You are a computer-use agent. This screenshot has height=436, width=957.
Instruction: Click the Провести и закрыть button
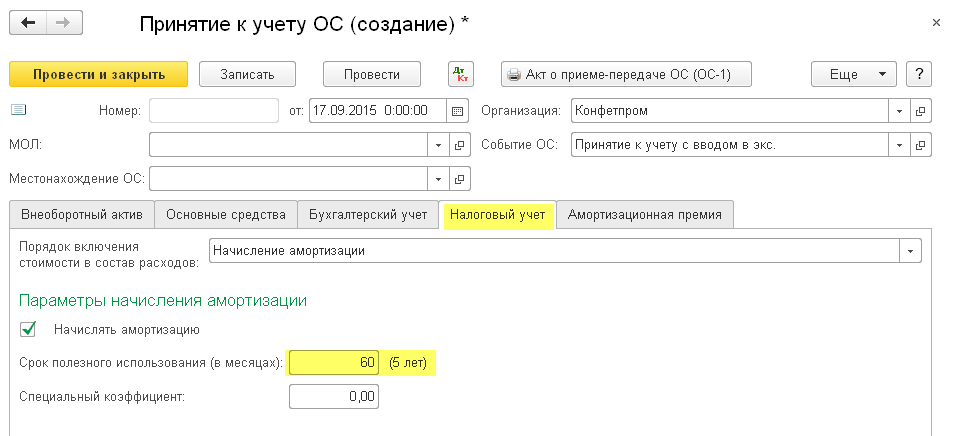coord(99,74)
